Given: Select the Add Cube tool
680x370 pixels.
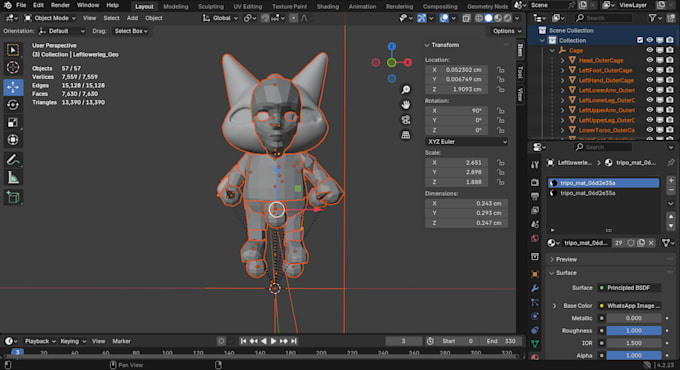Looking at the screenshot, I should tap(13, 197).
